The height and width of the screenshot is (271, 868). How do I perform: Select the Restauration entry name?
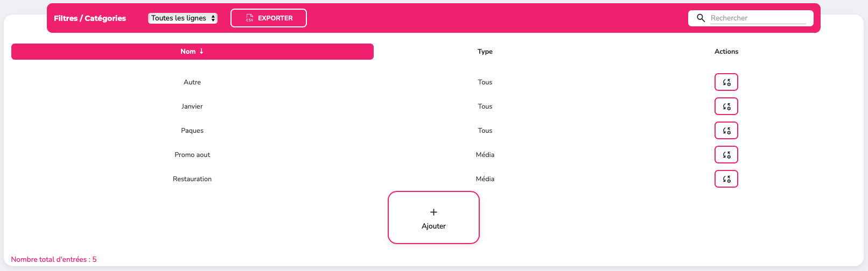(192, 179)
